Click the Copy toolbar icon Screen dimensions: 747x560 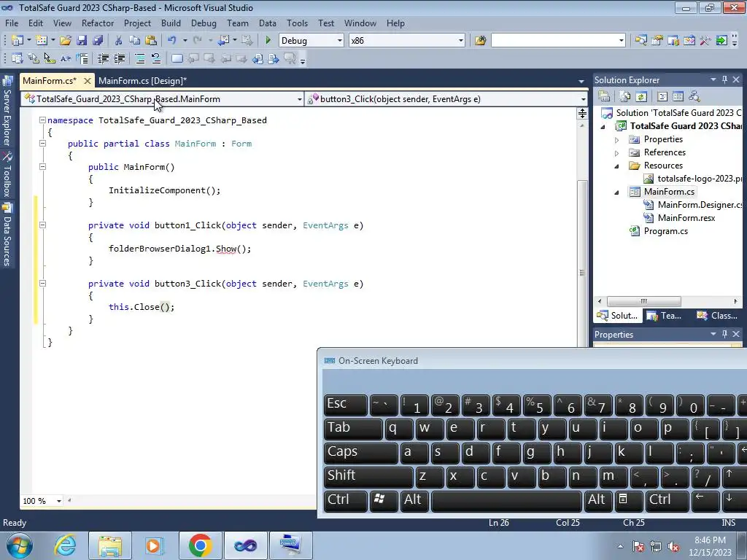tap(135, 41)
